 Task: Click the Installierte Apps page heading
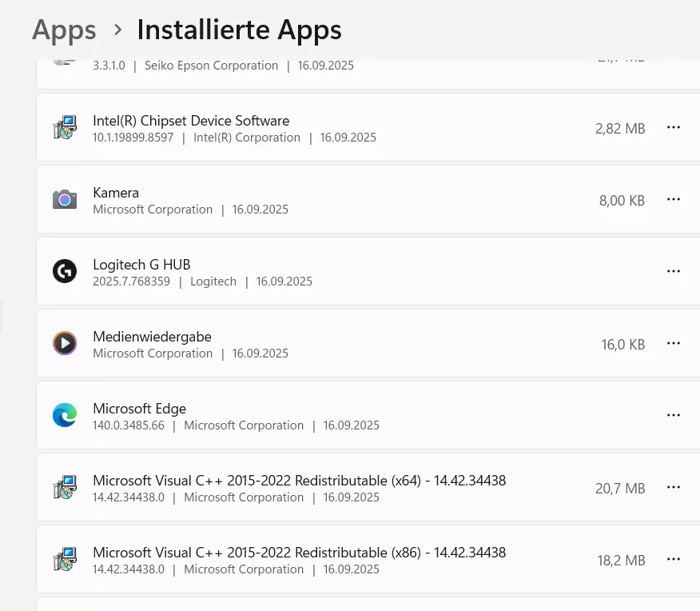pyautogui.click(x=239, y=30)
